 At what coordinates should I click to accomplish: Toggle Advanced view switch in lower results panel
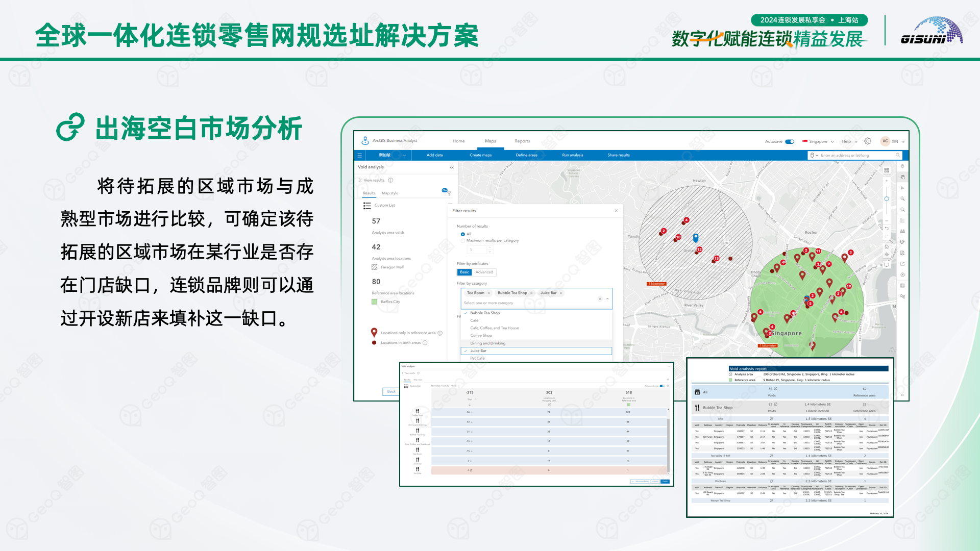662,386
